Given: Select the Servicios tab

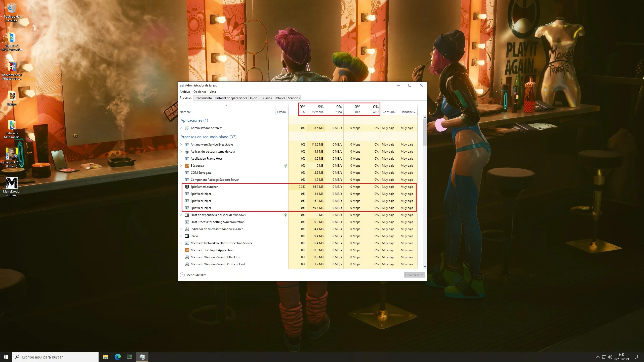Looking at the screenshot, I should pyautogui.click(x=294, y=98).
